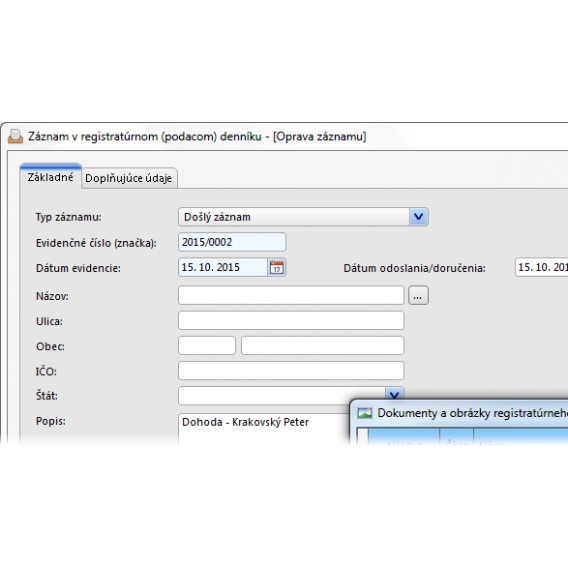Click the Ulica text field
The image size is (568, 568).
click(x=291, y=321)
